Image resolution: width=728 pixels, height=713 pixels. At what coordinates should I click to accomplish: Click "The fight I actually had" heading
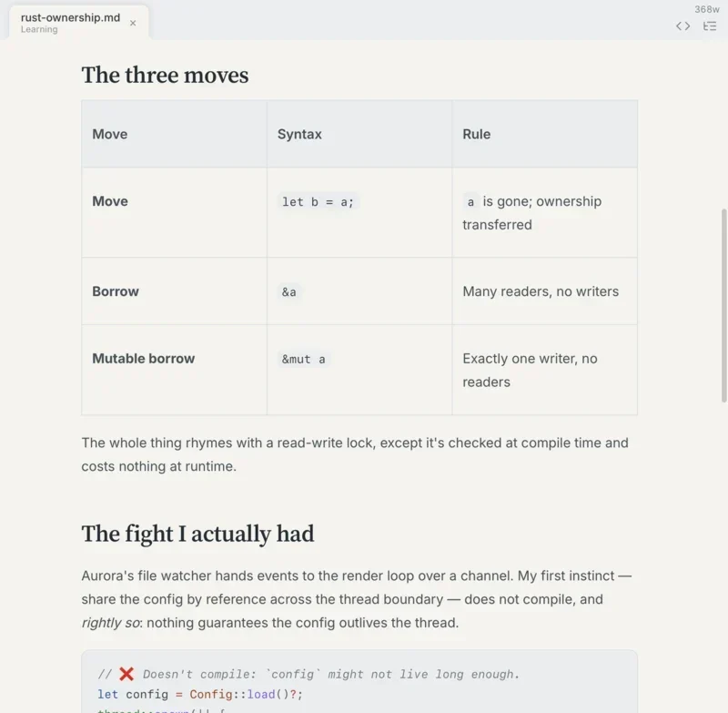tap(197, 534)
